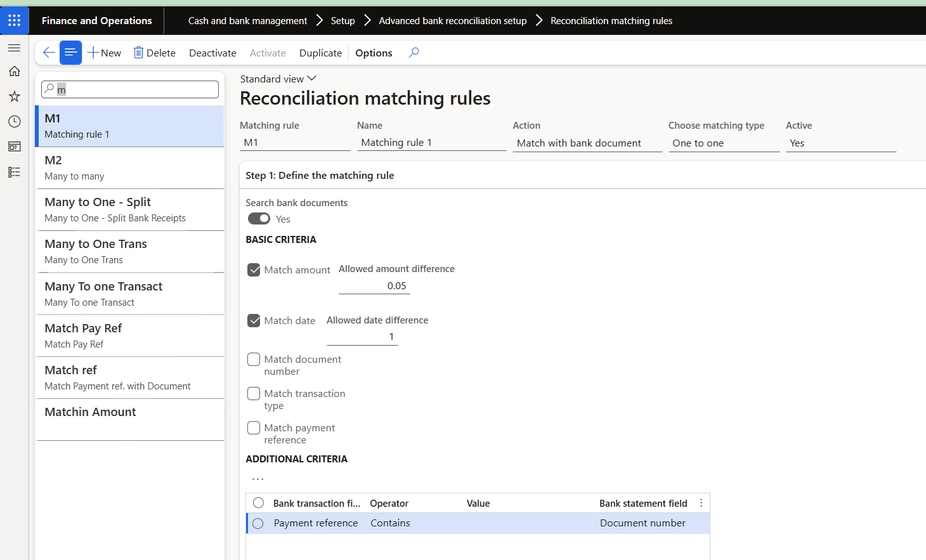This screenshot has height=560, width=926.
Task: Select Payment reference row radio
Action: 258,523
